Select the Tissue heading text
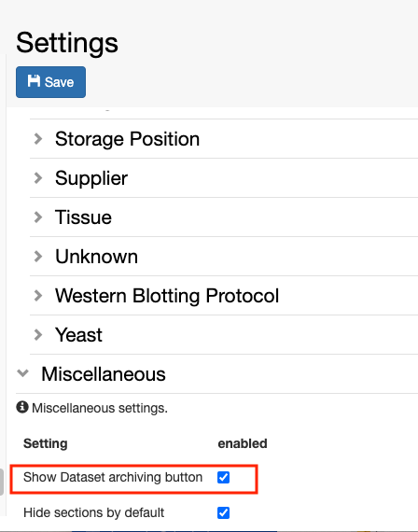Viewport: 418px width, 532px height. [x=83, y=217]
